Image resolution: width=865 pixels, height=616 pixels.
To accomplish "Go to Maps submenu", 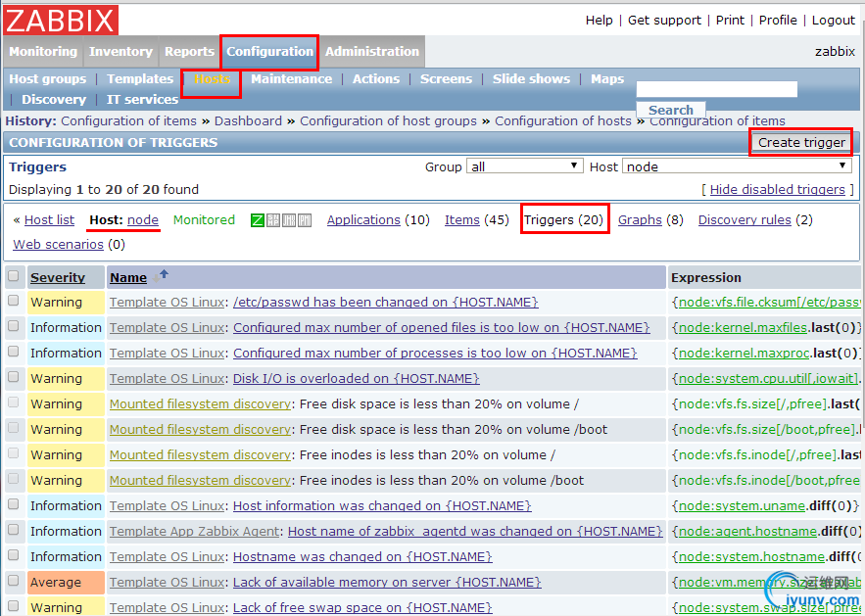I will [607, 79].
